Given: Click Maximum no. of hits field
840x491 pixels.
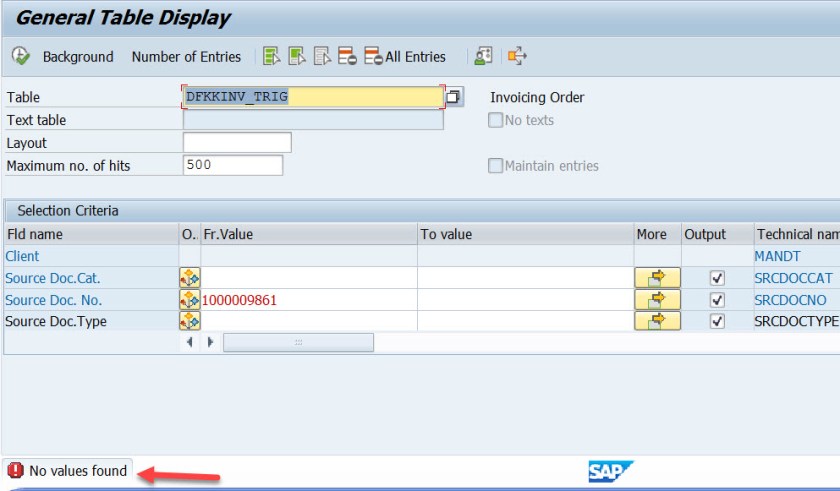Looking at the screenshot, I should pos(233,165).
